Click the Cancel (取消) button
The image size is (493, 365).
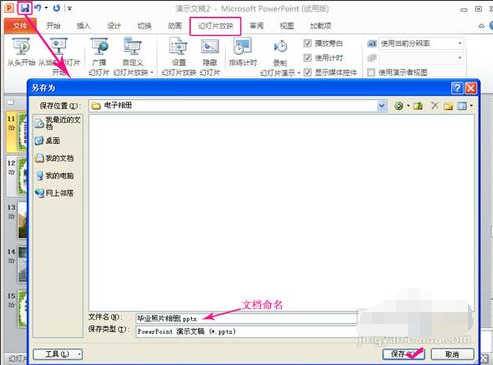point(452,354)
